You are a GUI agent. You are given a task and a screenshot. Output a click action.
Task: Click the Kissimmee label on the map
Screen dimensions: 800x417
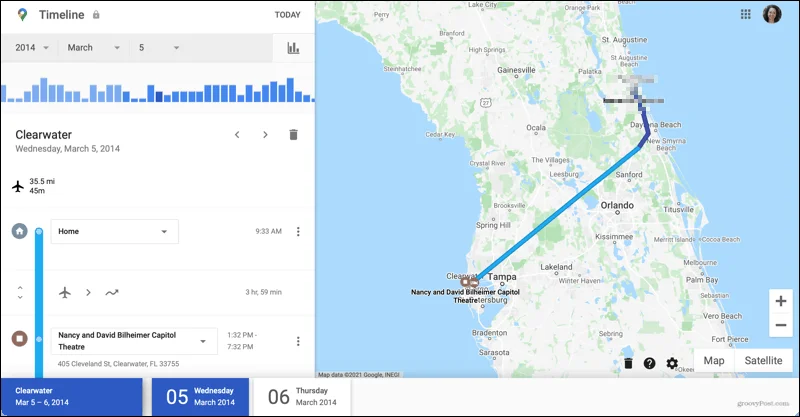point(614,237)
